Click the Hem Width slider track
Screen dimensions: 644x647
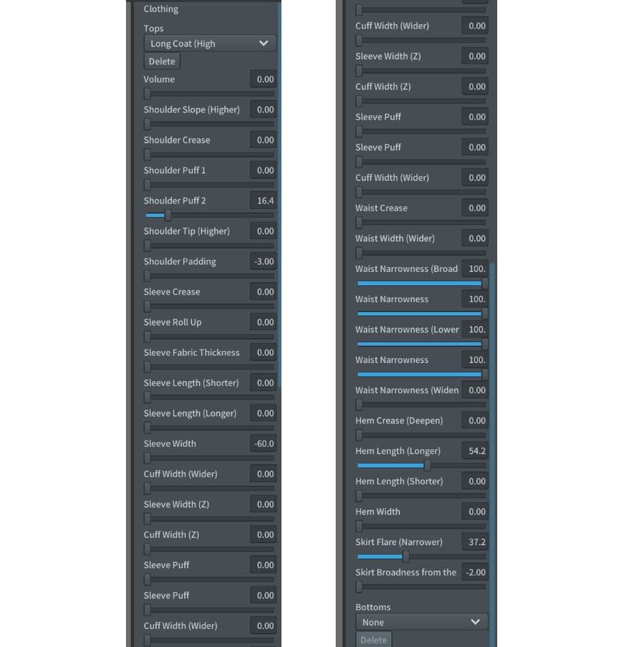[x=422, y=526]
